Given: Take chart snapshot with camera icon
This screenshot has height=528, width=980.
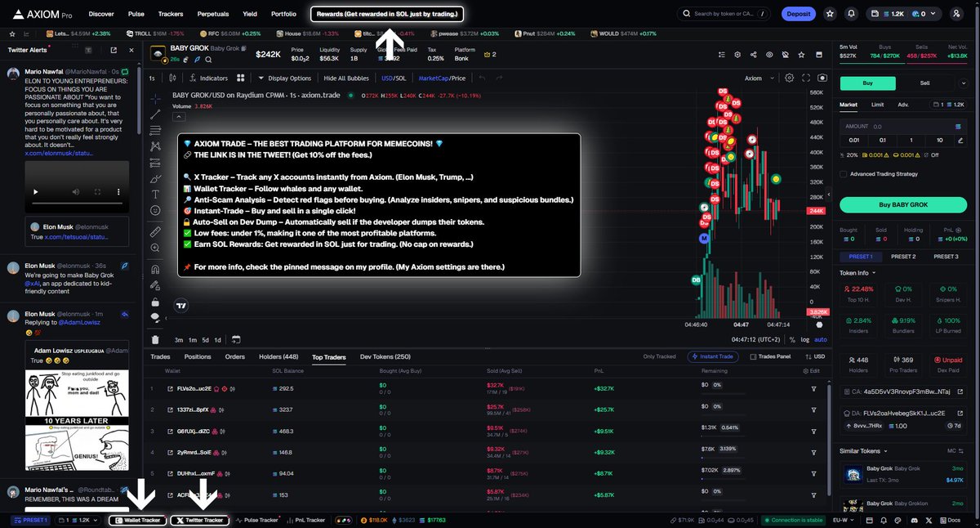Looking at the screenshot, I should pos(822,78).
